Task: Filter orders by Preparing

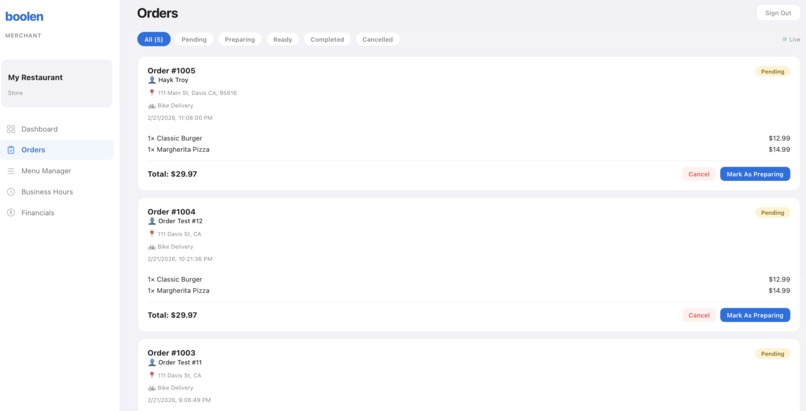Action: (240, 40)
